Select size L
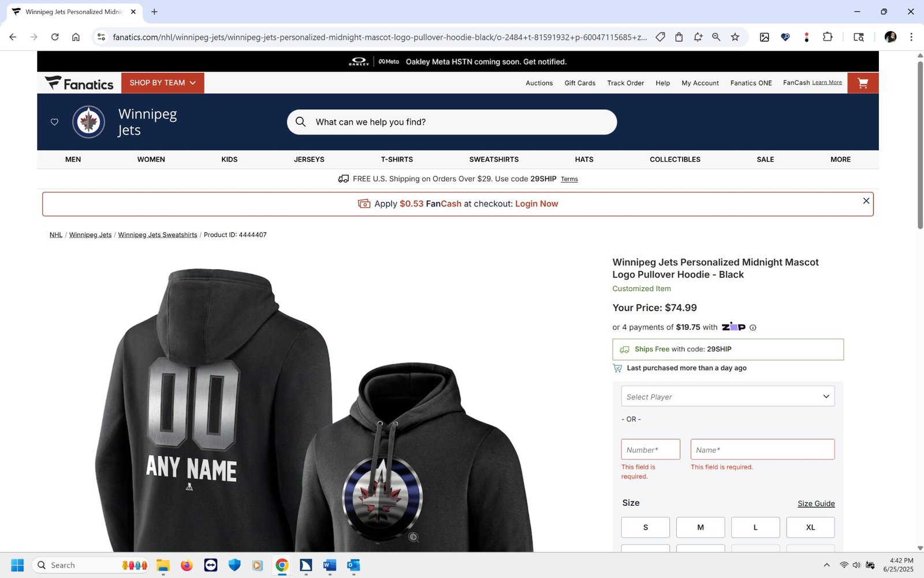This screenshot has width=924, height=578. [x=755, y=527]
